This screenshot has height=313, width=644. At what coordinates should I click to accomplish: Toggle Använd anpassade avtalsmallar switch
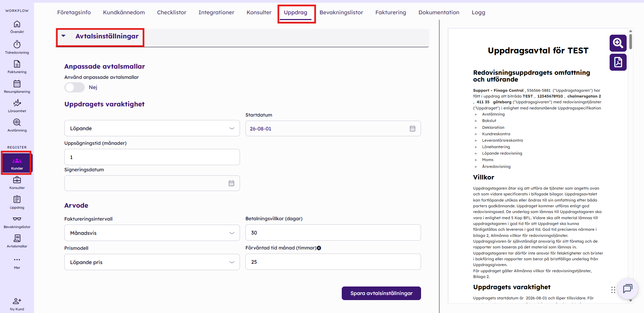(75, 87)
